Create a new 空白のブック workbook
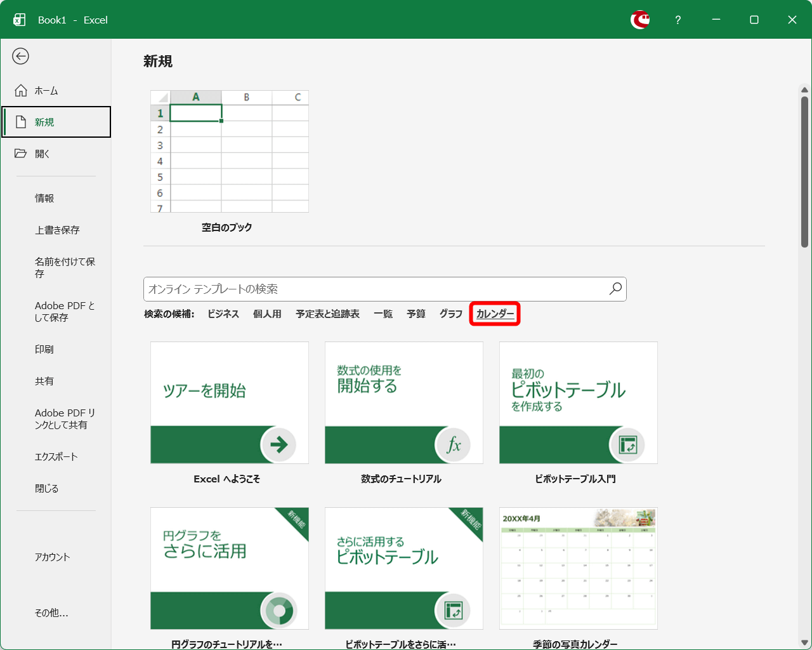812x650 pixels. point(229,151)
